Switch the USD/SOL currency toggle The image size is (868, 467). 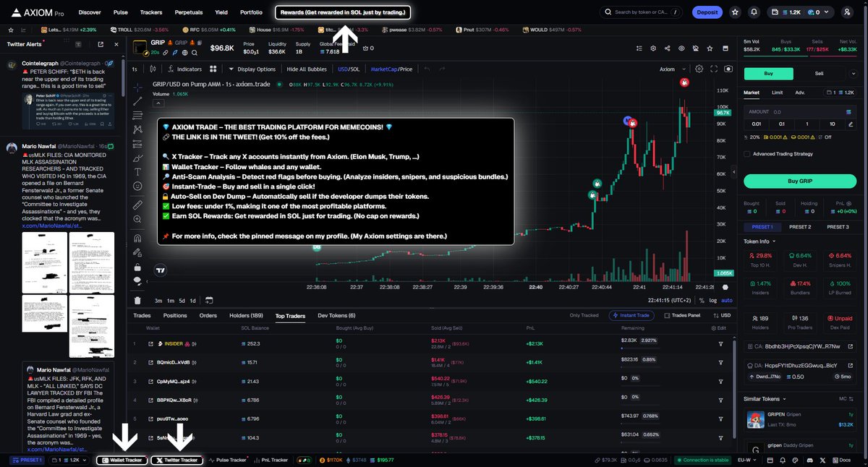click(x=349, y=69)
